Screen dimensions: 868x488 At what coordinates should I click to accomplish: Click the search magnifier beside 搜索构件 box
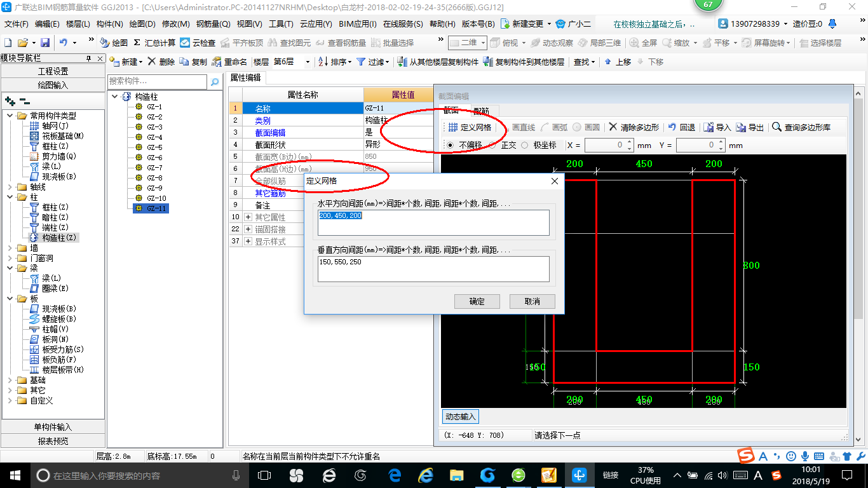click(215, 81)
